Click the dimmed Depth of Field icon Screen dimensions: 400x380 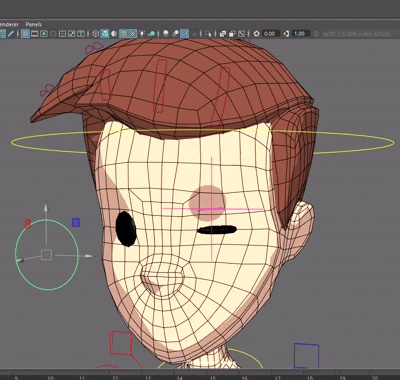(x=194, y=34)
